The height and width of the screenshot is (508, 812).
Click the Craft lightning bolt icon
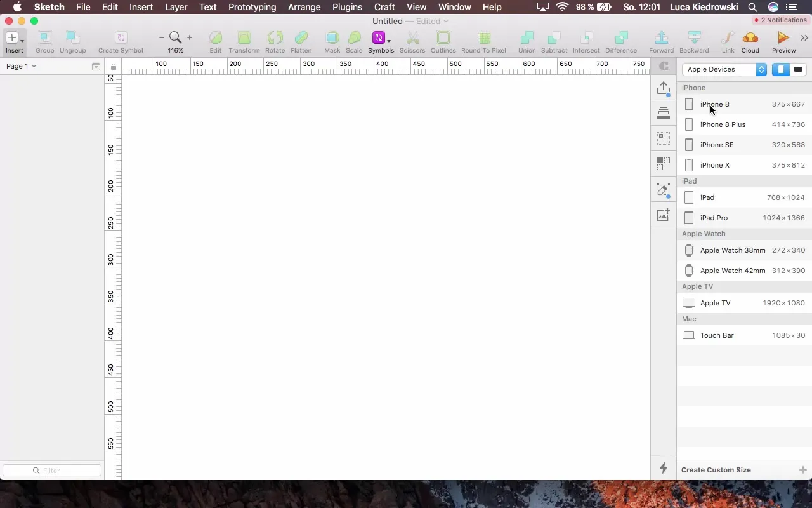coord(664,468)
